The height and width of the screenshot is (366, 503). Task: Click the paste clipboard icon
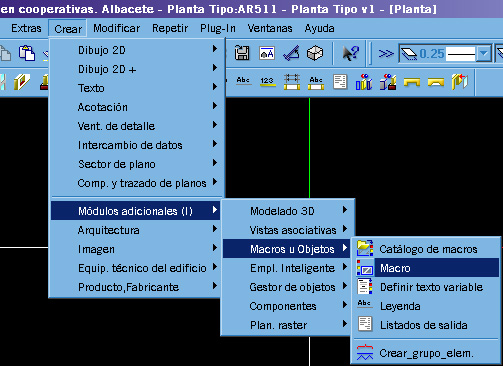[x=27, y=53]
